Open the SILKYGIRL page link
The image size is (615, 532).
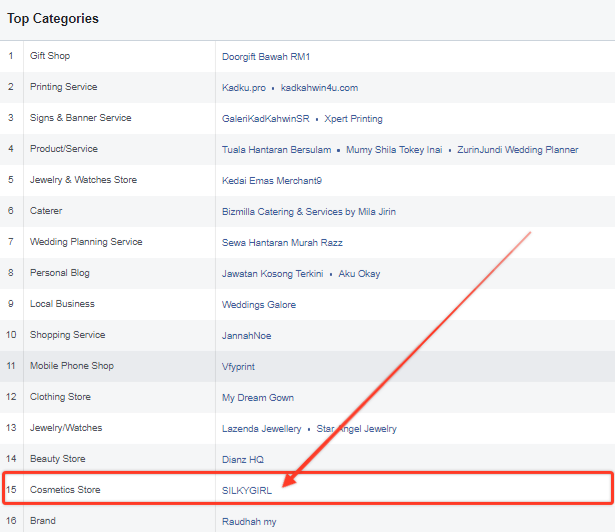[x=247, y=490]
